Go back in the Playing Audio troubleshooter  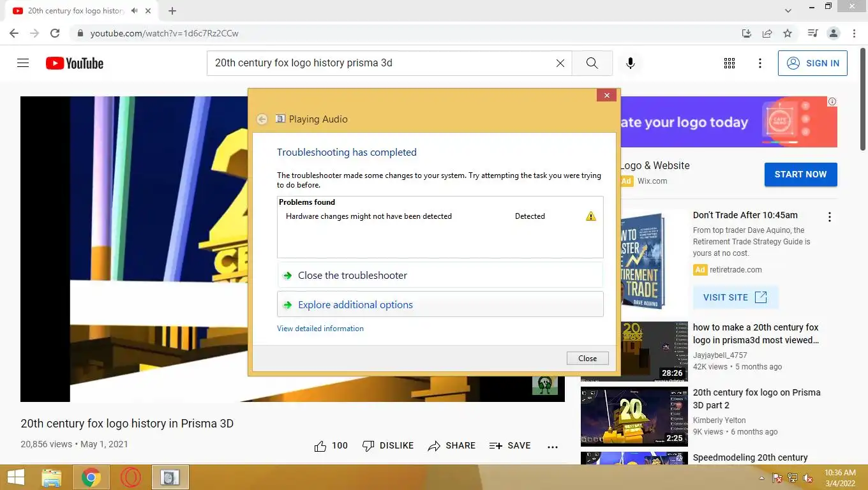pyautogui.click(x=262, y=119)
